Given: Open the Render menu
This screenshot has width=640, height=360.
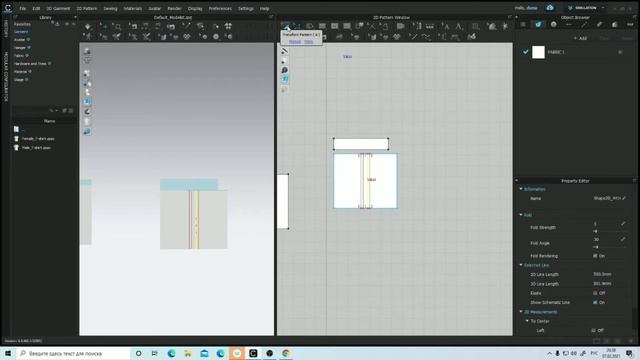Looking at the screenshot, I should click(x=174, y=8).
